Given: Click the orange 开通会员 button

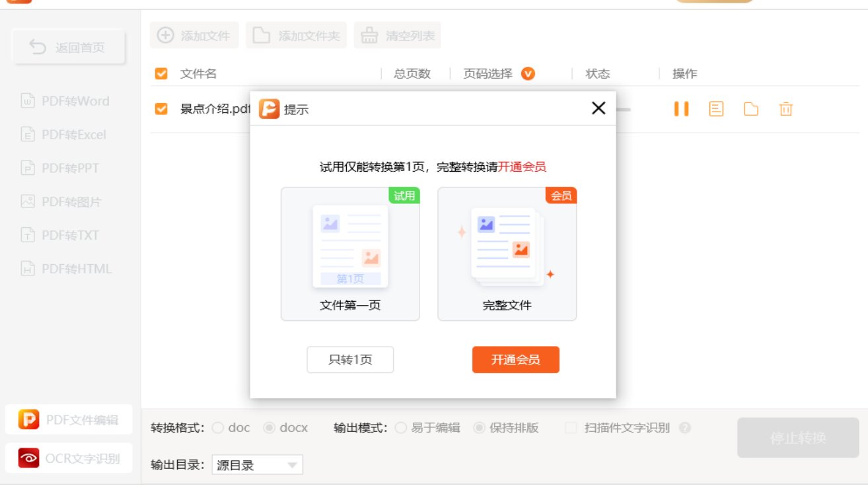Looking at the screenshot, I should 515,359.
